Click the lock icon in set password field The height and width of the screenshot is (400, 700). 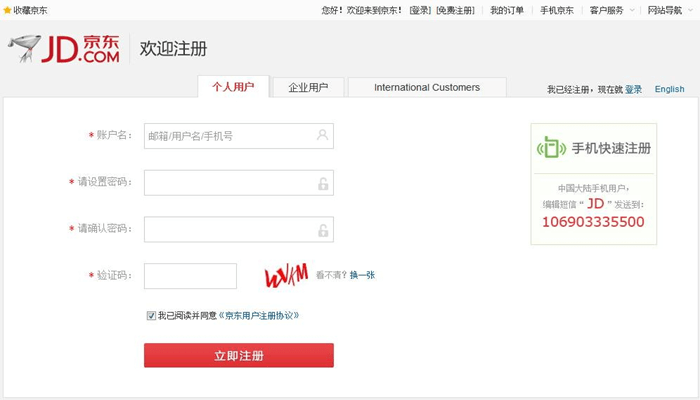pos(322,183)
